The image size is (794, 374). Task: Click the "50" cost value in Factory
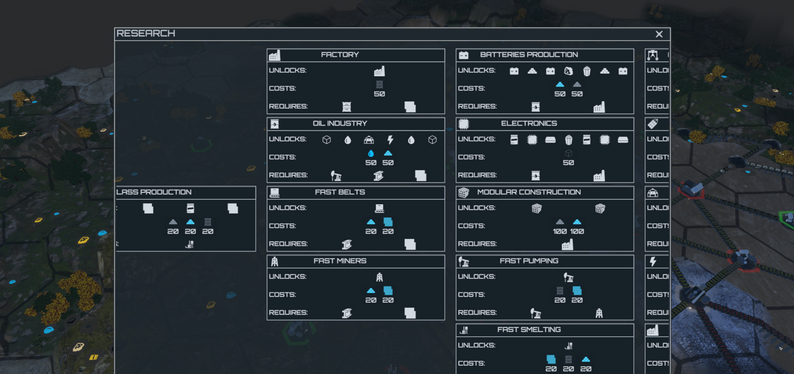tap(379, 94)
